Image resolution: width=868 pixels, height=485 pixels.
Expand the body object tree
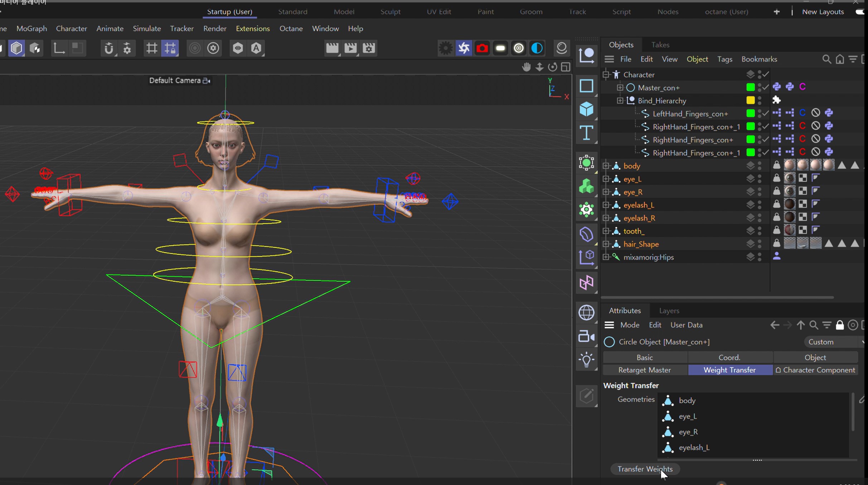tap(606, 166)
